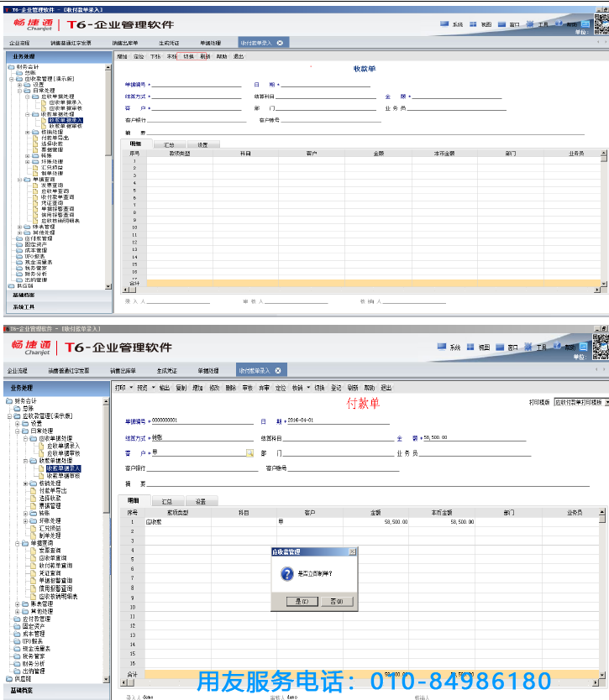Close the 应收款管理 dialog with X
Viewport: 609px width, 700px height.
352,551
